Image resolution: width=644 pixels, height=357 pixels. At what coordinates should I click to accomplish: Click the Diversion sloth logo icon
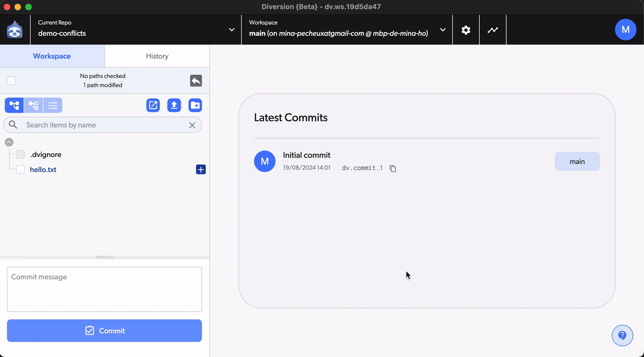[x=15, y=30]
